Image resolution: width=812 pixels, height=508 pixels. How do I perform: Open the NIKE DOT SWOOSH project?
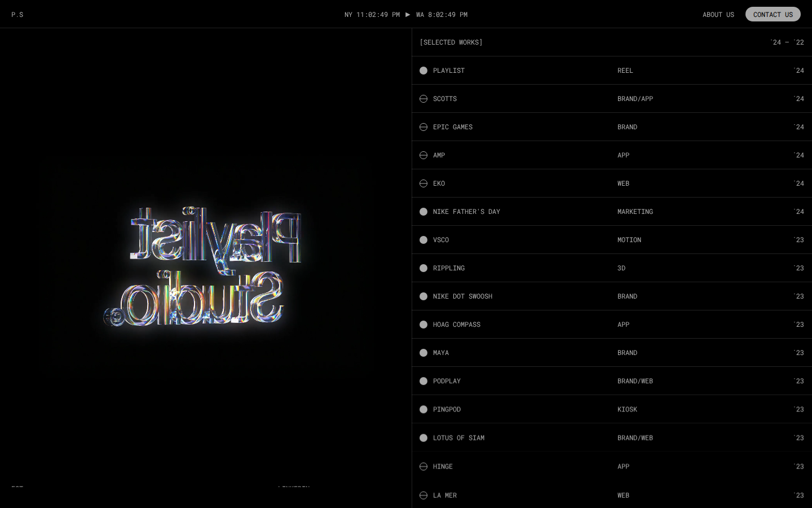coord(612,296)
